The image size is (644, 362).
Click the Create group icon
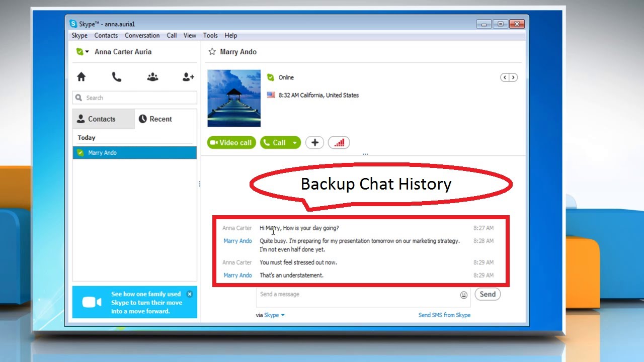(152, 77)
